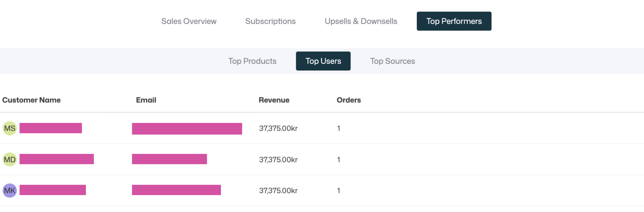Open the Sales Overview tab

(x=189, y=21)
